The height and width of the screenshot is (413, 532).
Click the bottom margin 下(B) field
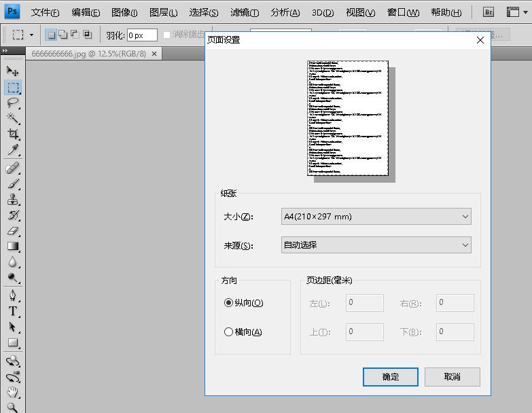[x=455, y=332]
